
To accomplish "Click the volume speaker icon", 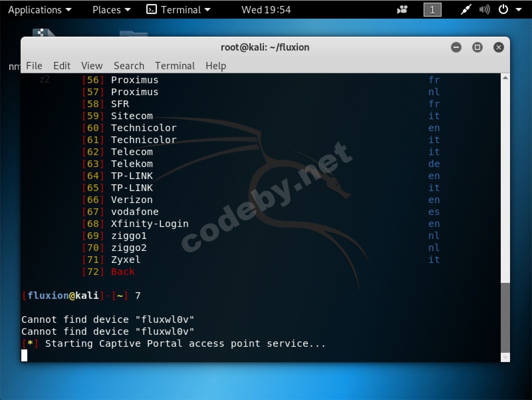I will [484, 10].
